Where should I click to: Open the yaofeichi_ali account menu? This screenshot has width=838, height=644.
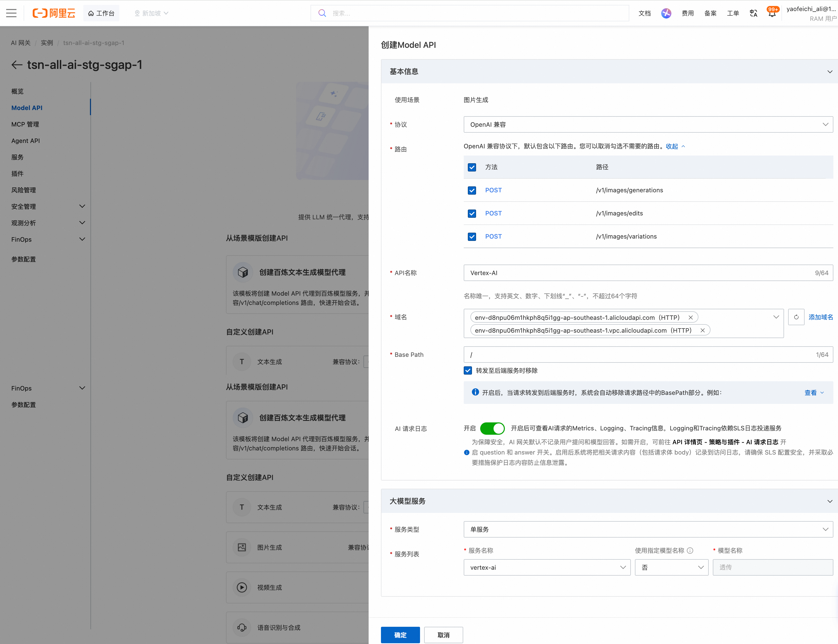click(x=811, y=13)
